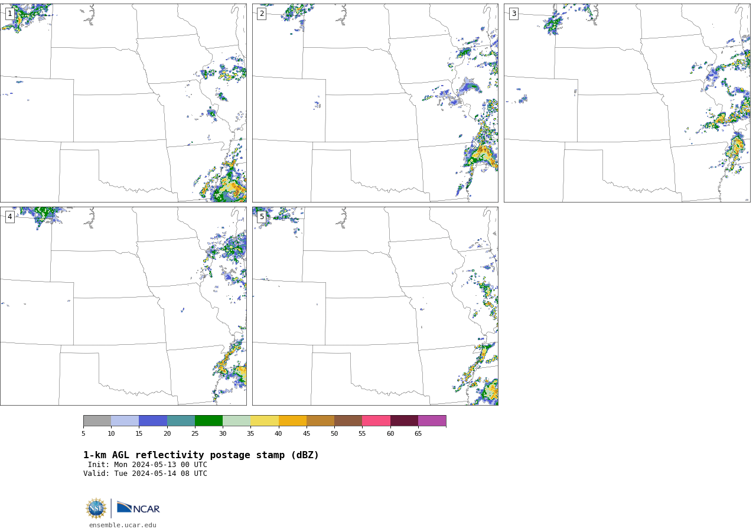Click the number 5 panel label
The image size is (756, 532).
tap(262, 217)
